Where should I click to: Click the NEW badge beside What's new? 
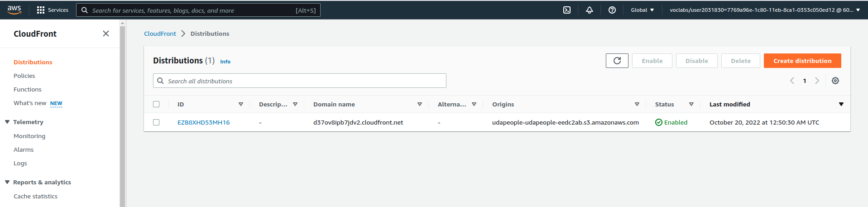pos(56,103)
